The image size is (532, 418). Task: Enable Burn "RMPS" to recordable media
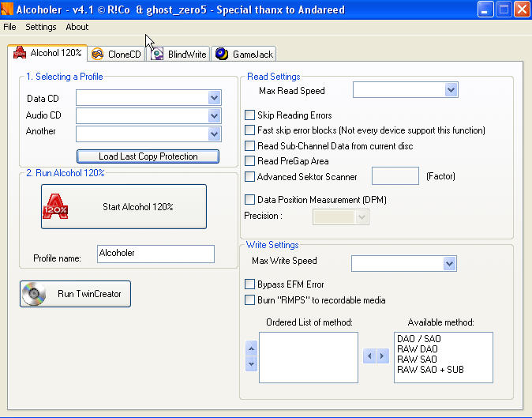click(x=249, y=299)
